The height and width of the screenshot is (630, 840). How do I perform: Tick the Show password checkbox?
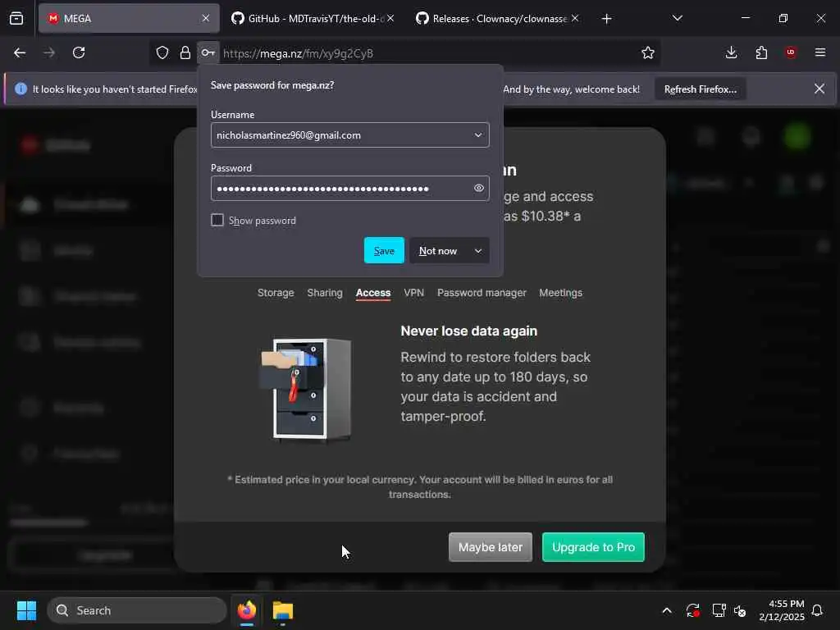(217, 220)
